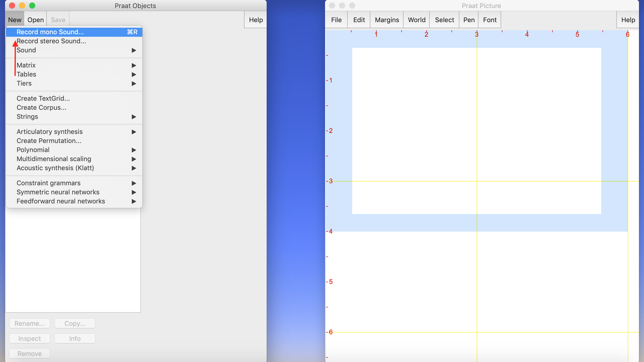Click Create TextGrid menu entry
The height and width of the screenshot is (362, 644).
pos(43,98)
